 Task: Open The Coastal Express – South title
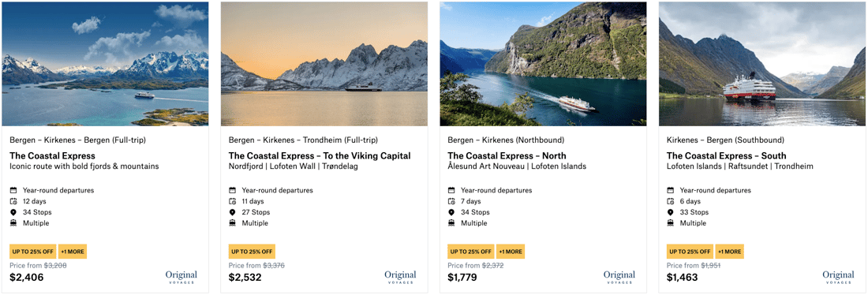(726, 156)
